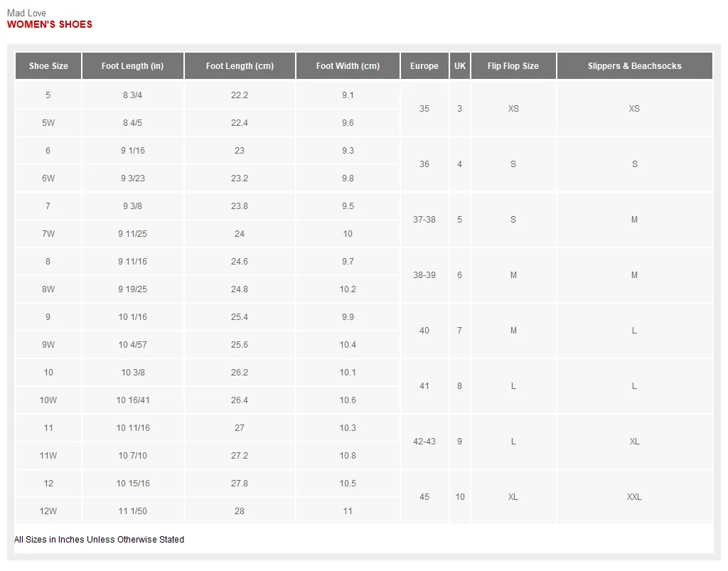This screenshot has height=571, width=728.
Task: Click the "Europe" column header
Action: 424,66
